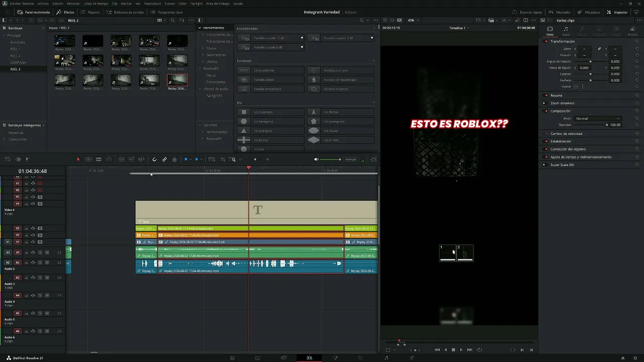Click Exportar rápido
Screen dimensions: 644x362
coord(528,12)
